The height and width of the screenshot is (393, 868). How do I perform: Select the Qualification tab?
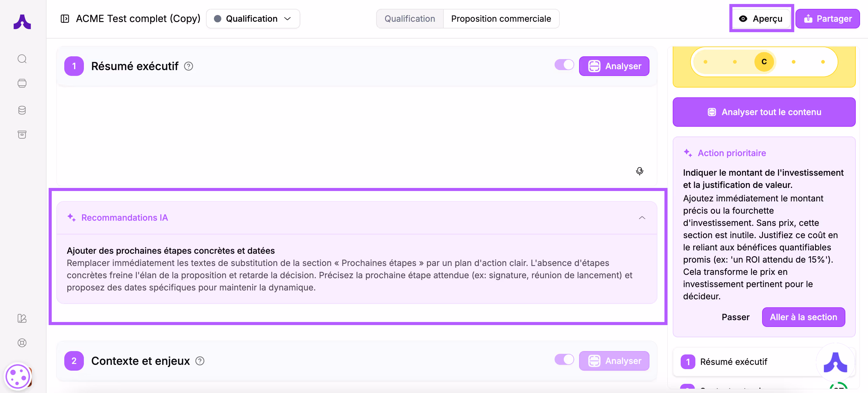point(410,19)
